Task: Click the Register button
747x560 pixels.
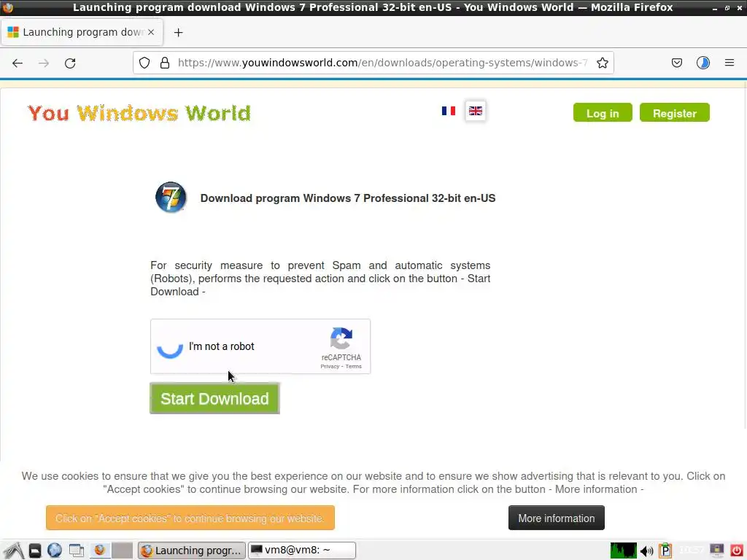Action: pyautogui.click(x=675, y=113)
